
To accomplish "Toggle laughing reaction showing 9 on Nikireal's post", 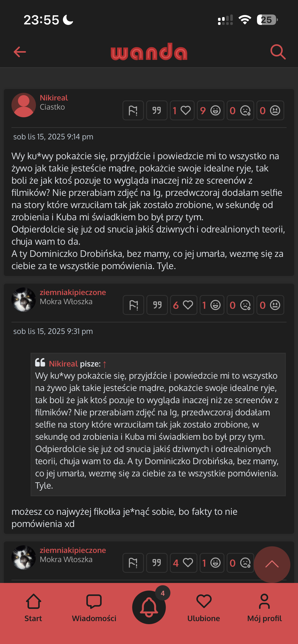I will pyautogui.click(x=210, y=110).
